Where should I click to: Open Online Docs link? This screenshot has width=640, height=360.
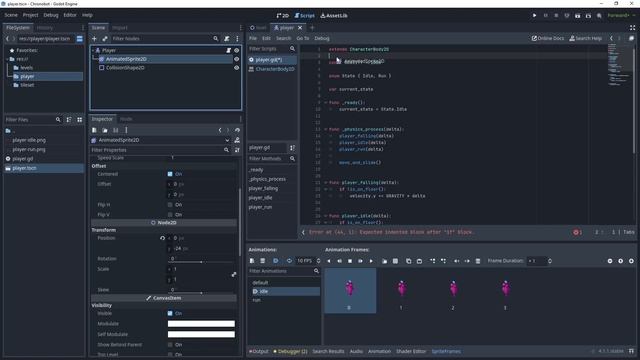[548, 38]
